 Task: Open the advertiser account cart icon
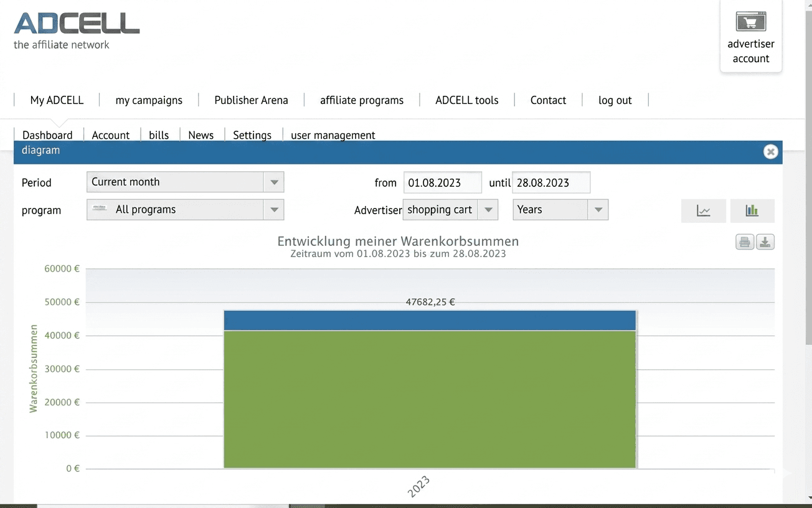751,22
